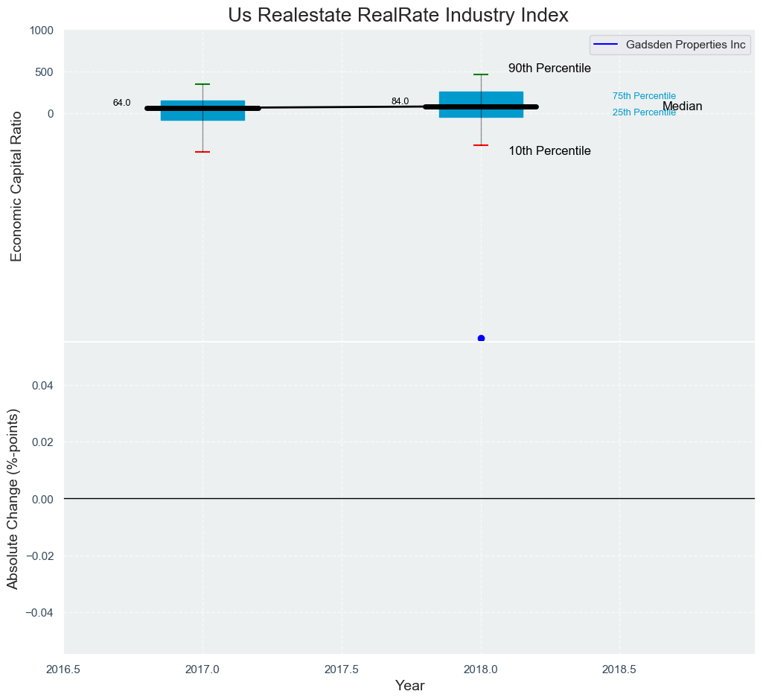Click the 64.0 median value label
The height and width of the screenshot is (700, 763).
(x=121, y=103)
